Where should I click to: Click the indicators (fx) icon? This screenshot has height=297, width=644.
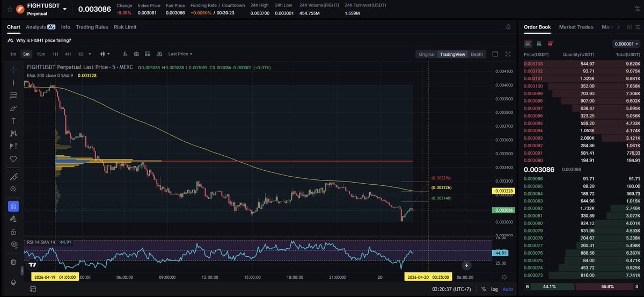tap(125, 54)
